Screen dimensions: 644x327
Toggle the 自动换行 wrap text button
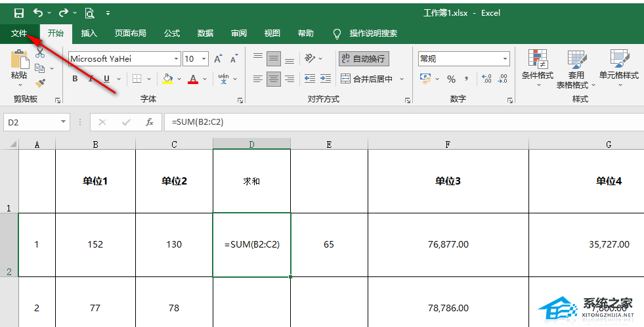coord(364,59)
